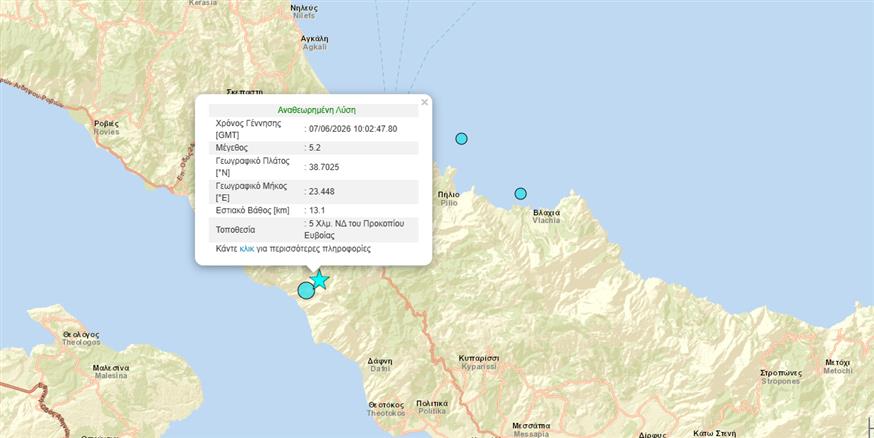The height and width of the screenshot is (438, 874).
Task: Click the Πήλιο (Pilio) place label
Action: tap(449, 198)
